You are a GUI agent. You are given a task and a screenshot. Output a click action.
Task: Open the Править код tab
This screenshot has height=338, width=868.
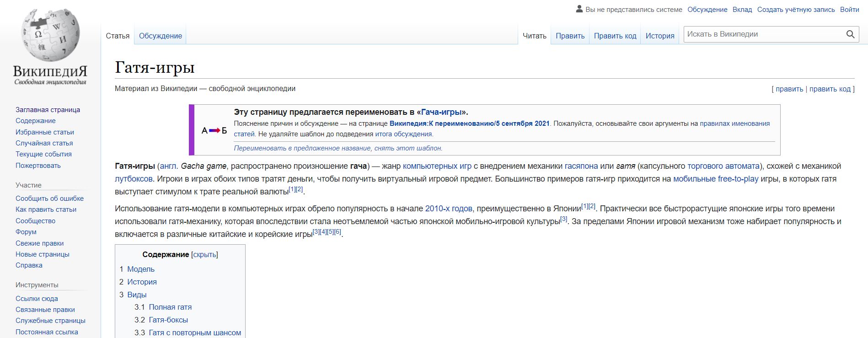615,36
